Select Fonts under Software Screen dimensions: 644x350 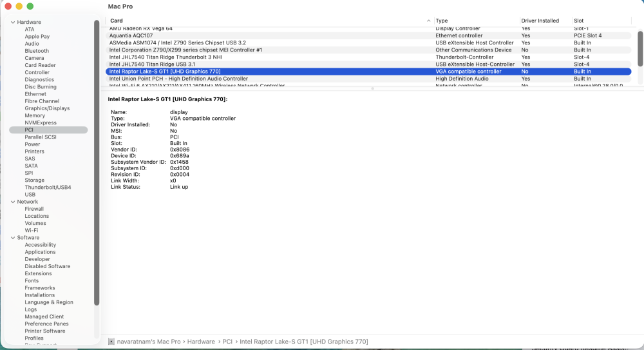click(x=32, y=281)
